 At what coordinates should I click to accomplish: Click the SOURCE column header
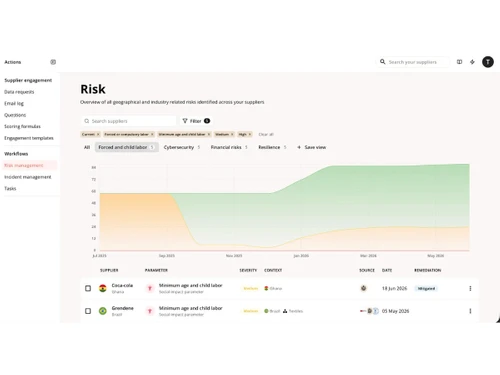click(x=367, y=270)
